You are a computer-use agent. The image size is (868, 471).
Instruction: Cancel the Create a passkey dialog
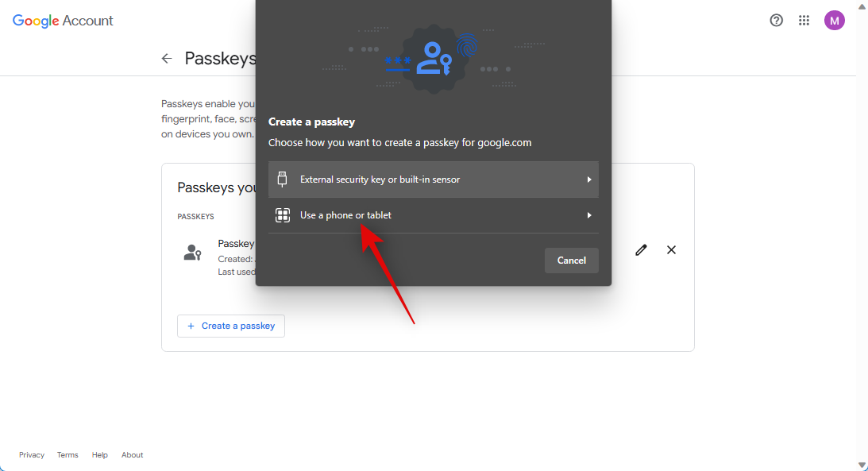pos(571,261)
